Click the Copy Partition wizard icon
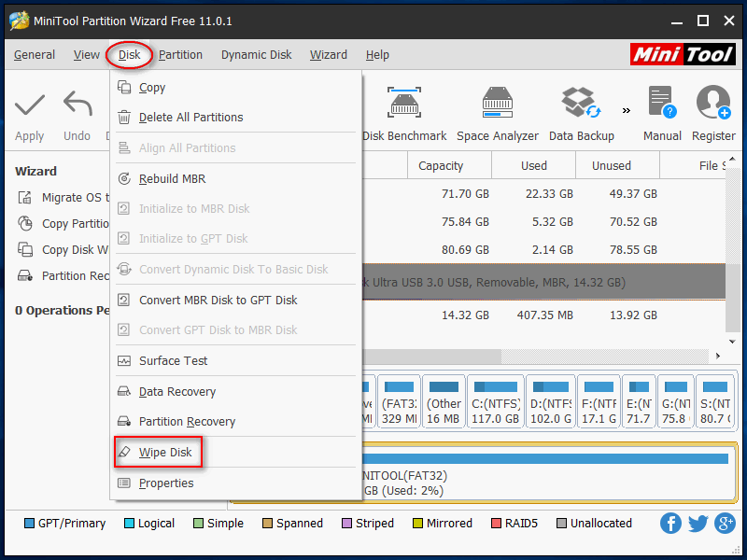747x560 pixels. click(x=25, y=223)
